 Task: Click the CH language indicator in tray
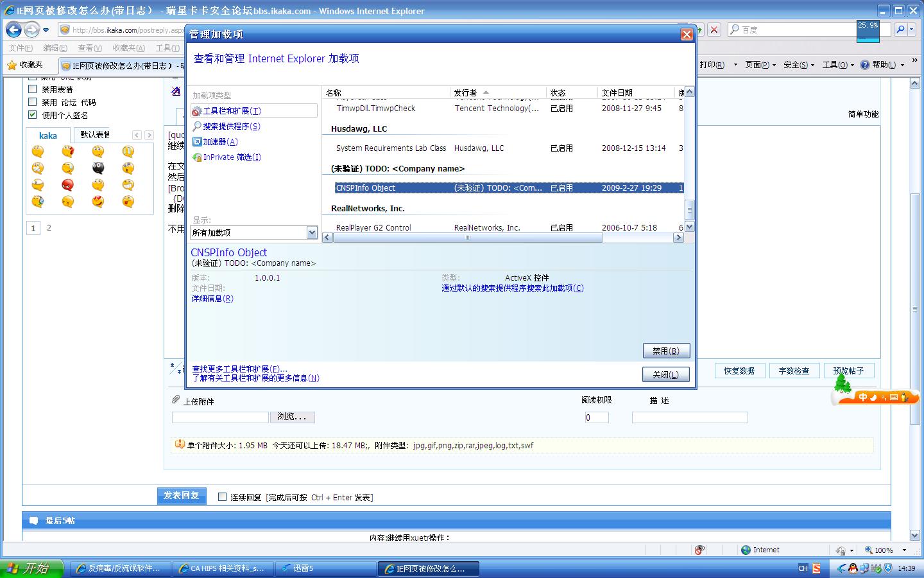[x=803, y=568]
